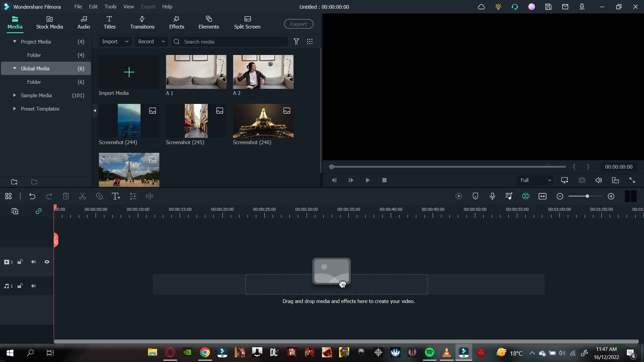644x362 pixels.
Task: Select the Record voiceover microphone icon
Action: [492, 196]
